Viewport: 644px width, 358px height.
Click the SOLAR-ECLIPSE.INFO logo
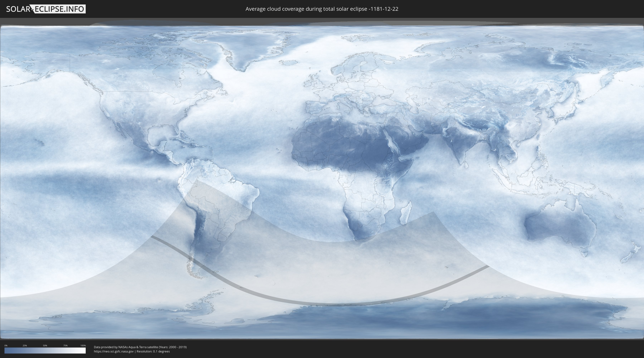click(x=46, y=9)
